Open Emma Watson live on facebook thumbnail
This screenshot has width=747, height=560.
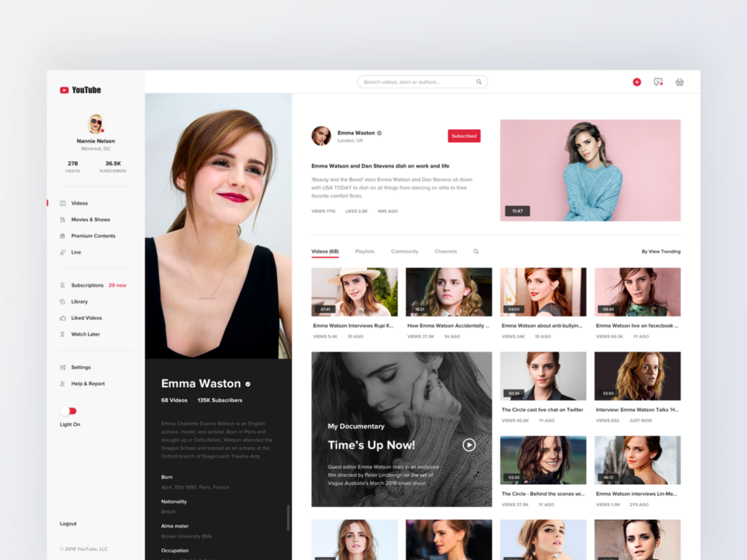[638, 292]
